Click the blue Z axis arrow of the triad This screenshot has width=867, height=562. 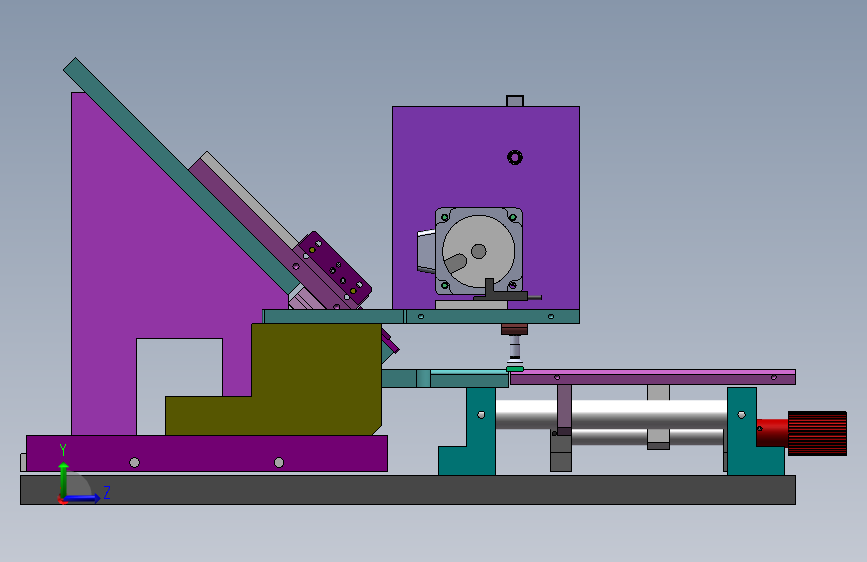[83, 498]
